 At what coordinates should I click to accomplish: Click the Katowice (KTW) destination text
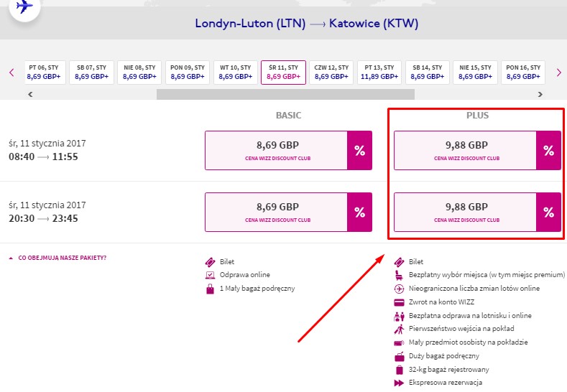[374, 24]
